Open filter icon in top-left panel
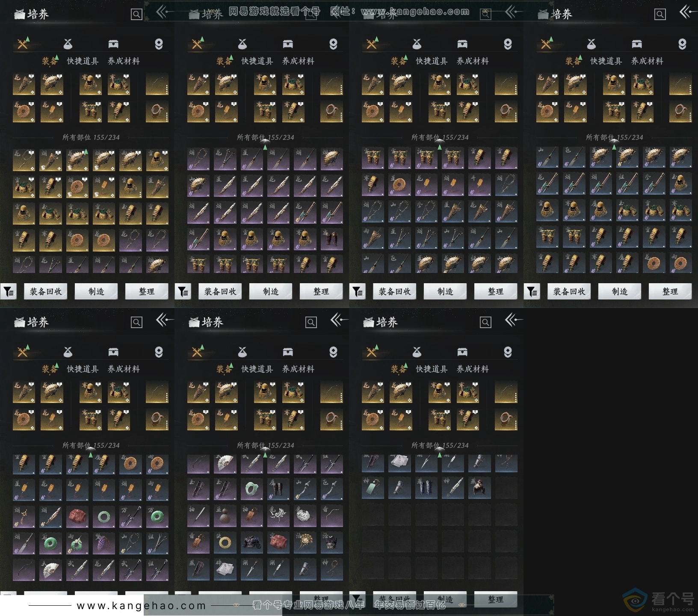This screenshot has width=698, height=616. coord(9,292)
